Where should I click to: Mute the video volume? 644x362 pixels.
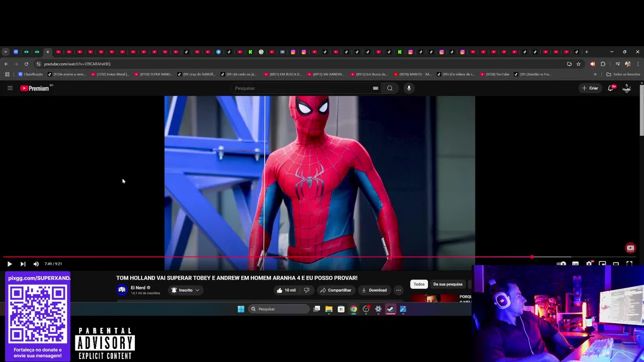(36, 264)
